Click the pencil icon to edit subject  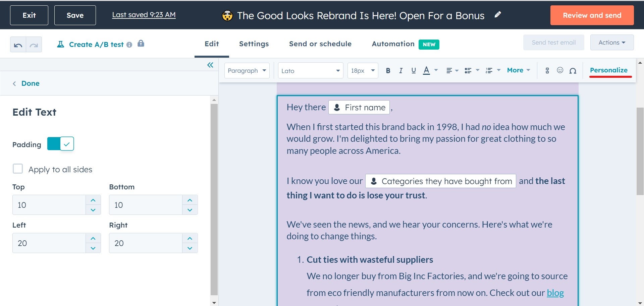[498, 15]
